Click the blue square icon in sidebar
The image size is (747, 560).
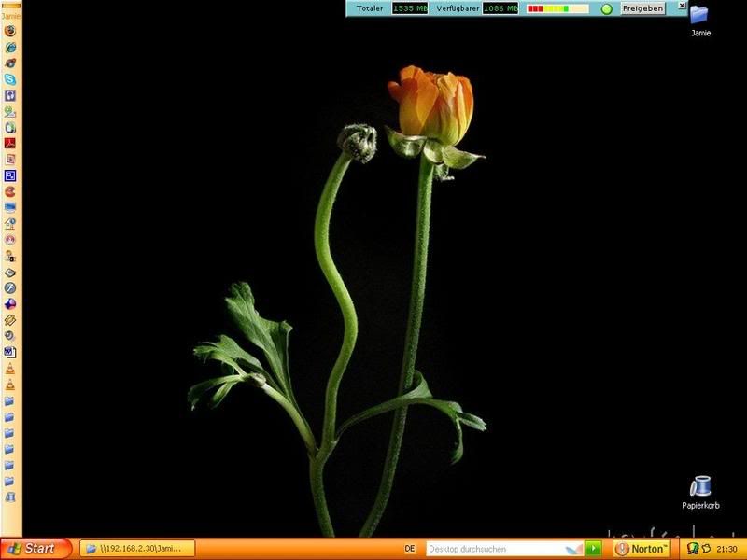coord(10,175)
